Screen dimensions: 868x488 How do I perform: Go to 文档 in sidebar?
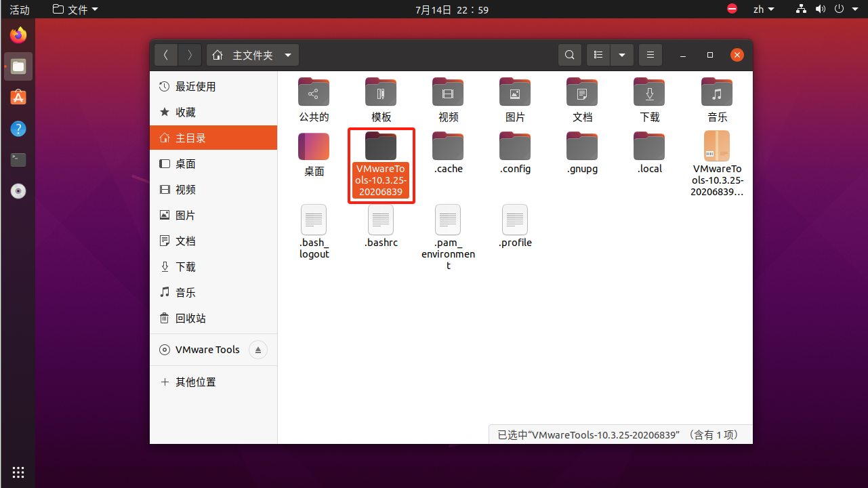[213, 241]
